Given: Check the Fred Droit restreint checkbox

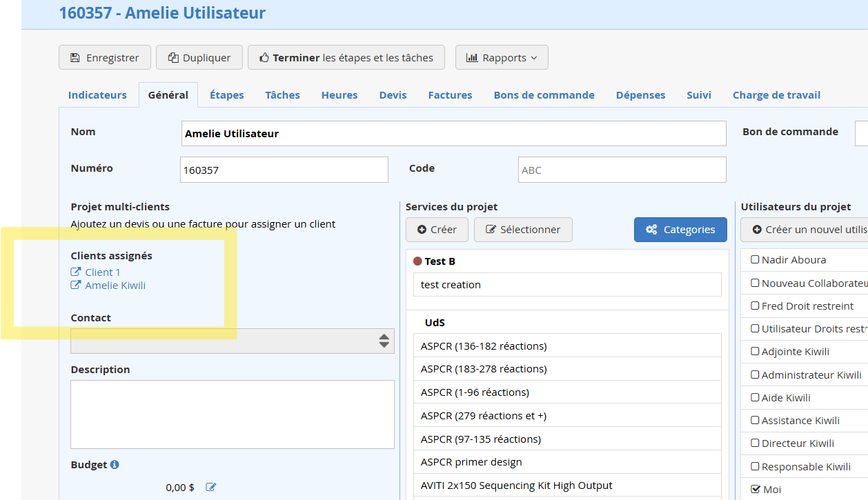Looking at the screenshot, I should pyautogui.click(x=755, y=306).
